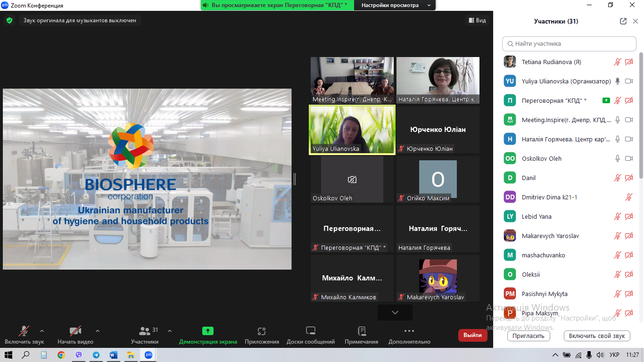
Task: Click microphone icon for Meeting.Inspire row
Action: click(618, 120)
